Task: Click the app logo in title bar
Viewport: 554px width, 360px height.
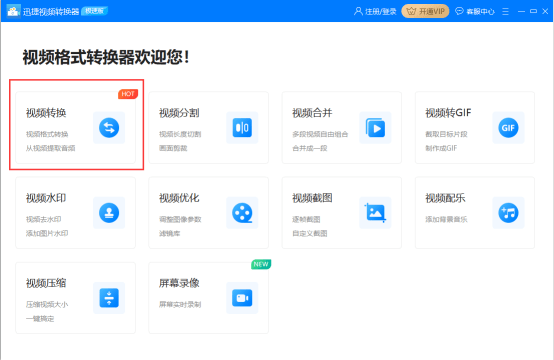Action: (x=14, y=11)
